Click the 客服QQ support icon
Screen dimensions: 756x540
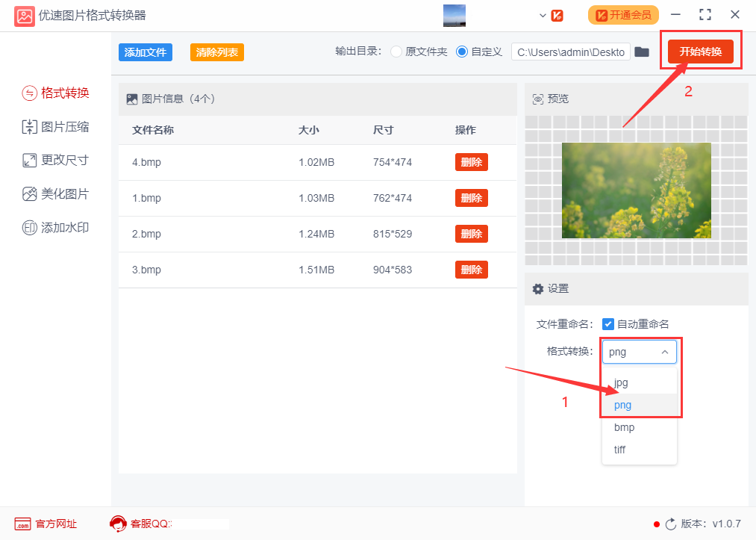(x=119, y=524)
